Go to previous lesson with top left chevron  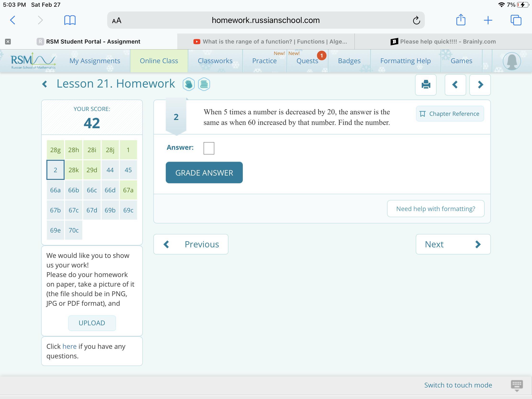point(455,85)
